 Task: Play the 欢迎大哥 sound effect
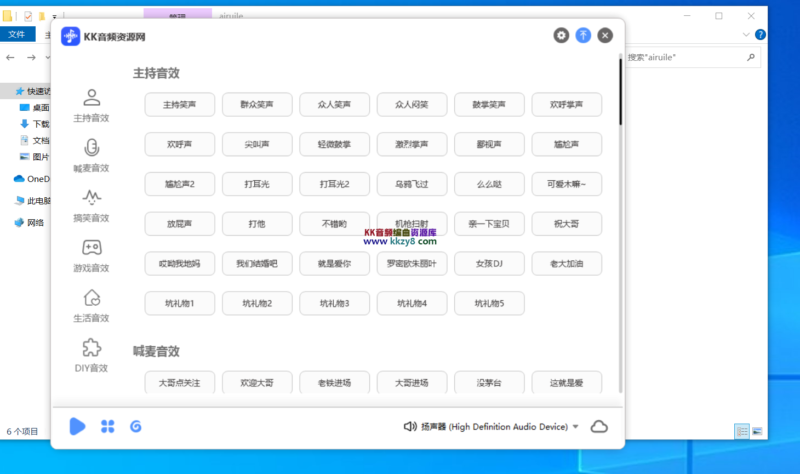click(x=257, y=383)
